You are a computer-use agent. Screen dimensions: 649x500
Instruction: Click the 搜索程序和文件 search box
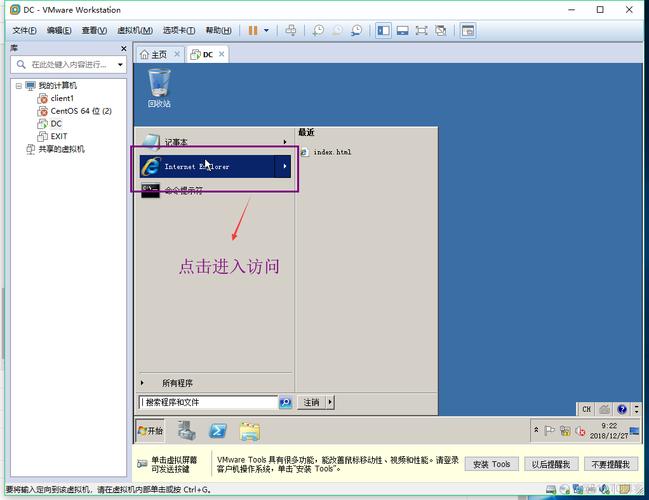pos(208,402)
